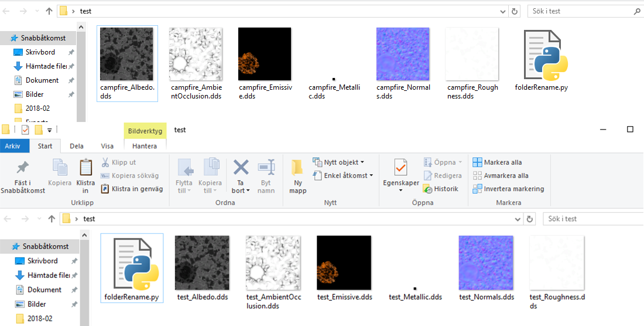Expand the Egenskaper dropdown arrow
This screenshot has height=326, width=644.
401,191
